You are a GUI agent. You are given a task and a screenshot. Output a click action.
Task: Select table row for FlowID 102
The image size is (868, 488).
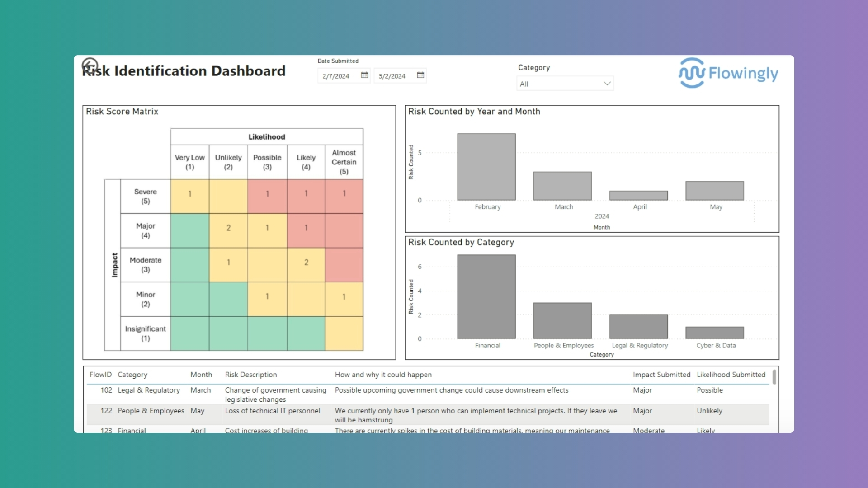(x=316, y=394)
